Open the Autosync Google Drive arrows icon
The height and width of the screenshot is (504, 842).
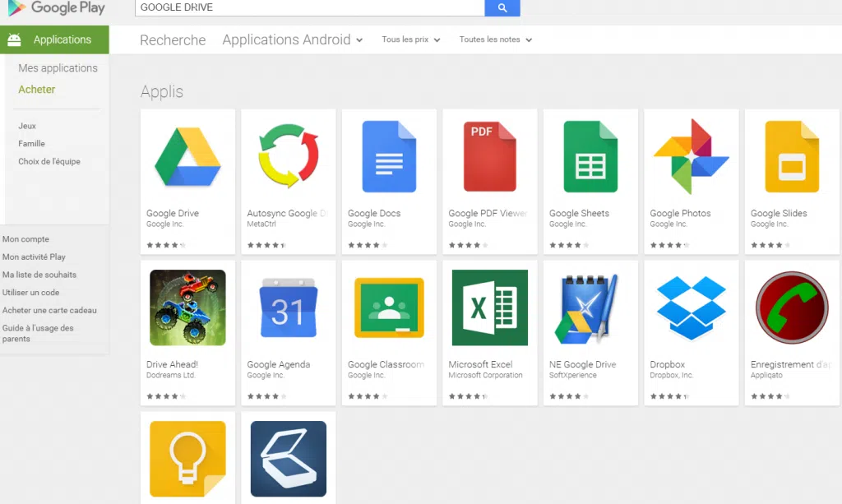click(289, 155)
